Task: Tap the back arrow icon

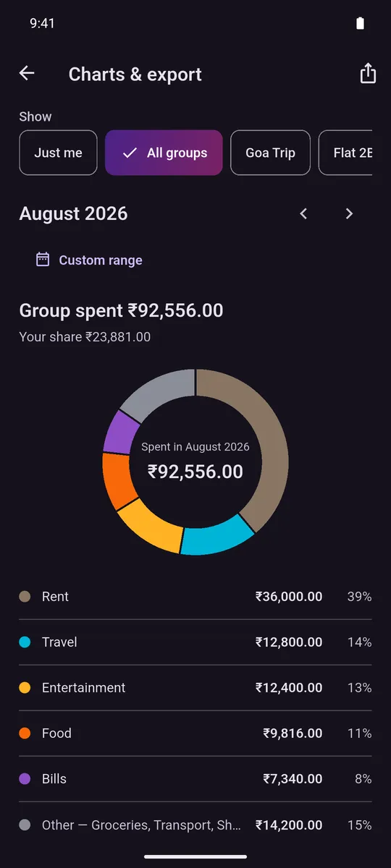Action: [x=27, y=73]
